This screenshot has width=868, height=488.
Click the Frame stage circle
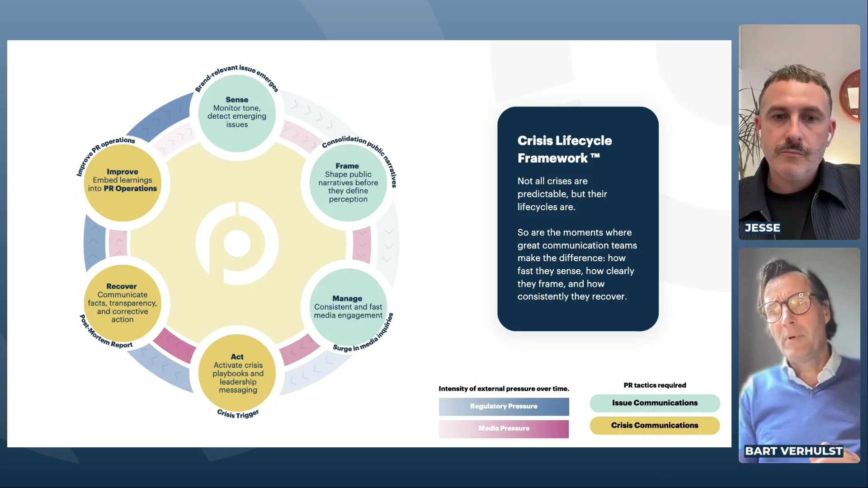tap(348, 183)
